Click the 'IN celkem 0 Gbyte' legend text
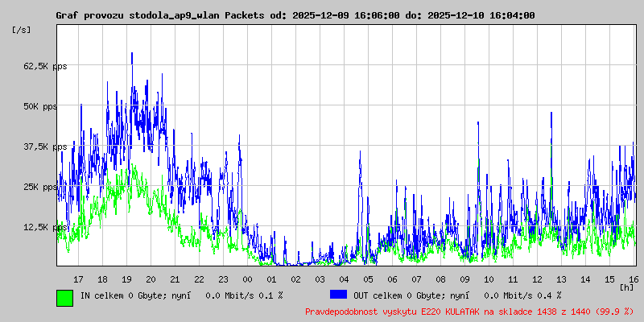 122,295
